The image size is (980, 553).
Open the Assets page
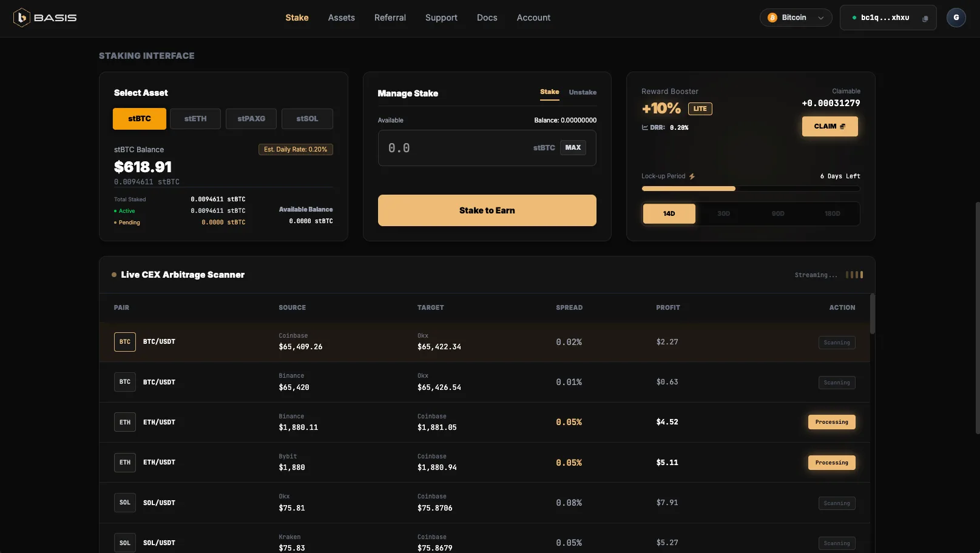tap(341, 18)
